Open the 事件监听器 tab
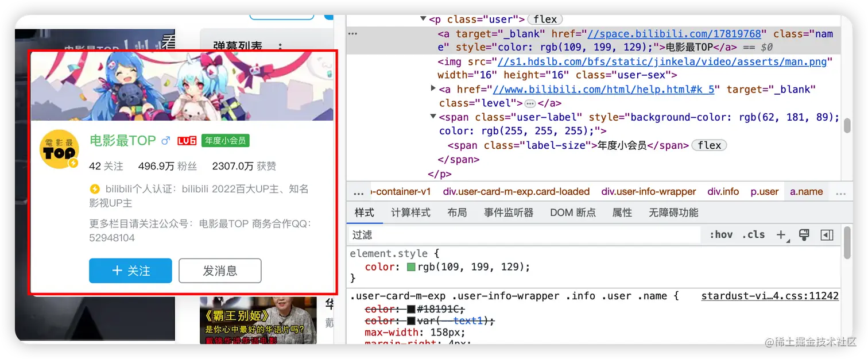This screenshot has height=359, width=868. 509,213
